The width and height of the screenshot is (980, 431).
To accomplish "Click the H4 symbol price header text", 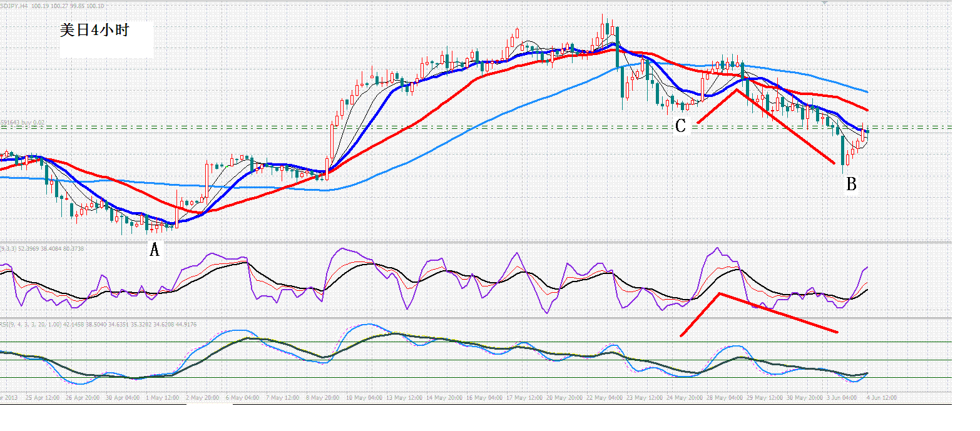I will pyautogui.click(x=53, y=6).
